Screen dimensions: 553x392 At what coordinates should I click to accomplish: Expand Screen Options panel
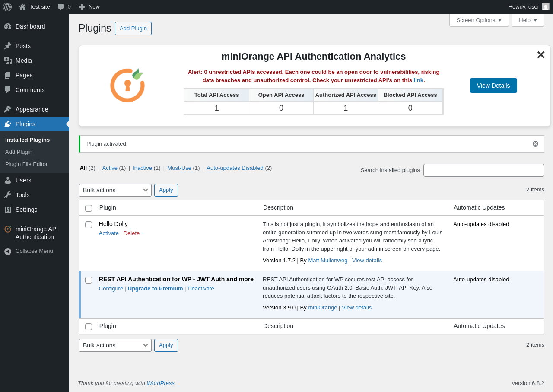click(x=479, y=20)
